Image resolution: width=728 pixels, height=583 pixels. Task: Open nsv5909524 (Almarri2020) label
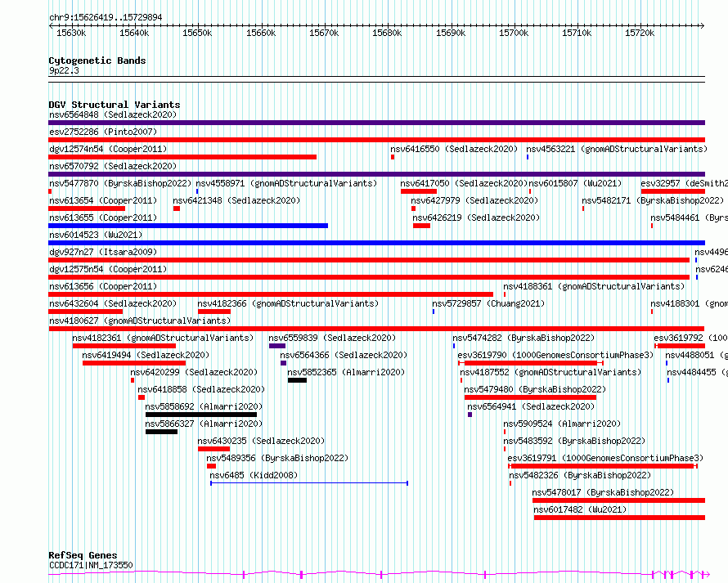point(562,424)
